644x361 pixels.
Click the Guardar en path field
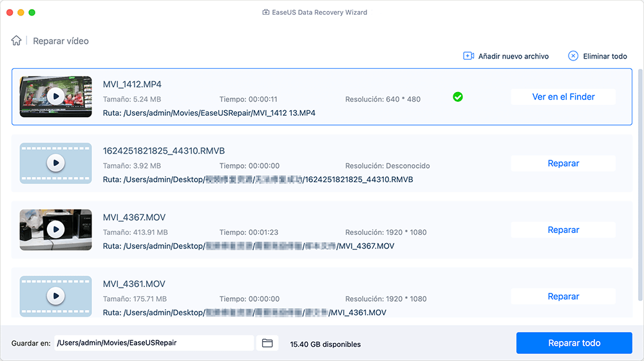(x=154, y=343)
